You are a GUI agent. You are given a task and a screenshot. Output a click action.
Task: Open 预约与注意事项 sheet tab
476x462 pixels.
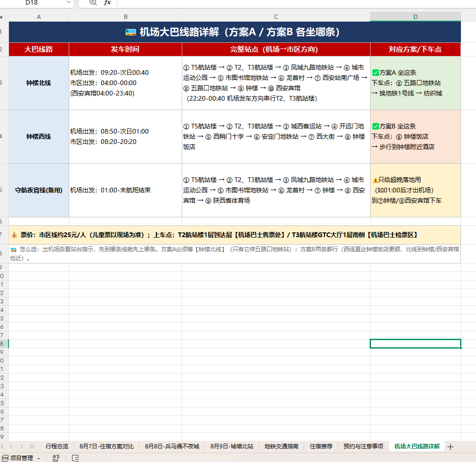tap(363, 446)
